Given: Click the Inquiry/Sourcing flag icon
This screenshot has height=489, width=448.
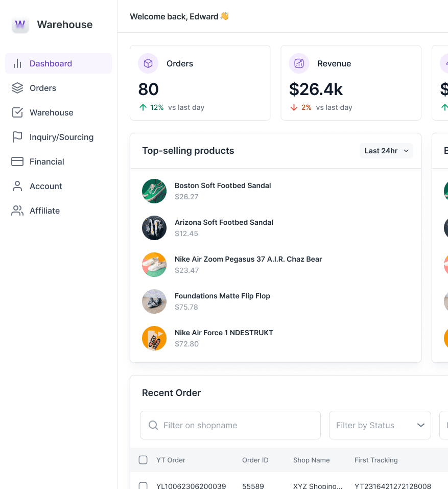Looking at the screenshot, I should pos(17,137).
